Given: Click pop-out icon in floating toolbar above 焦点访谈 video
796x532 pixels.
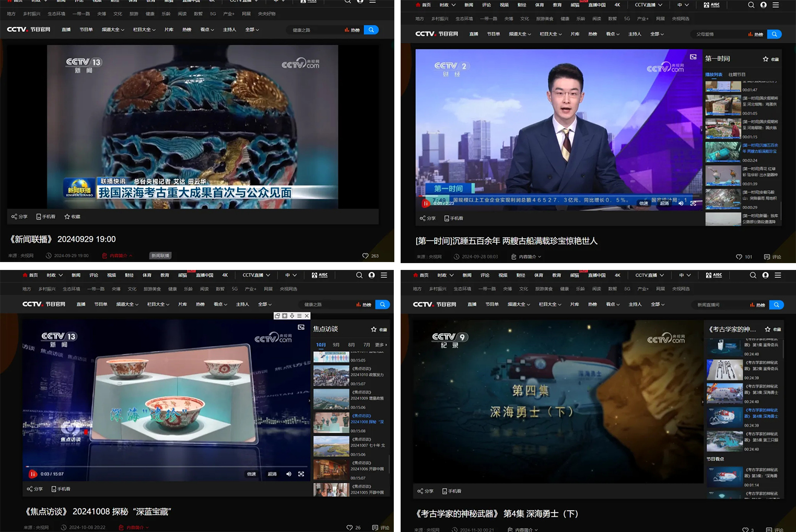Looking at the screenshot, I should (x=277, y=316).
